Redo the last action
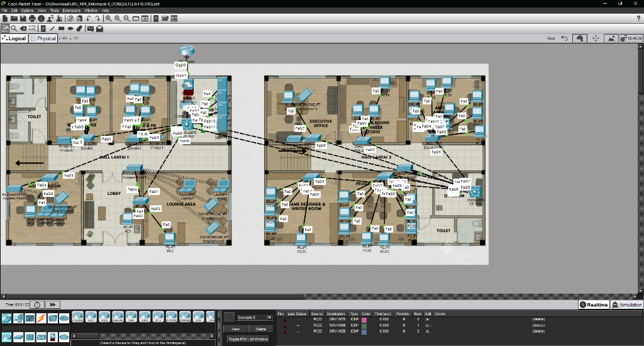 (97, 18)
